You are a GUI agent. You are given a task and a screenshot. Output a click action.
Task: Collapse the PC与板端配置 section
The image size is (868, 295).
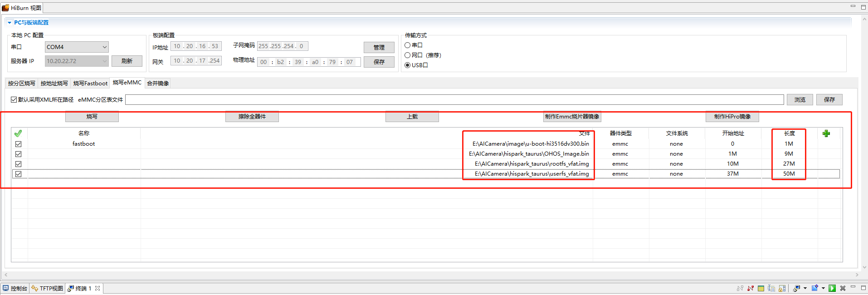coord(10,23)
